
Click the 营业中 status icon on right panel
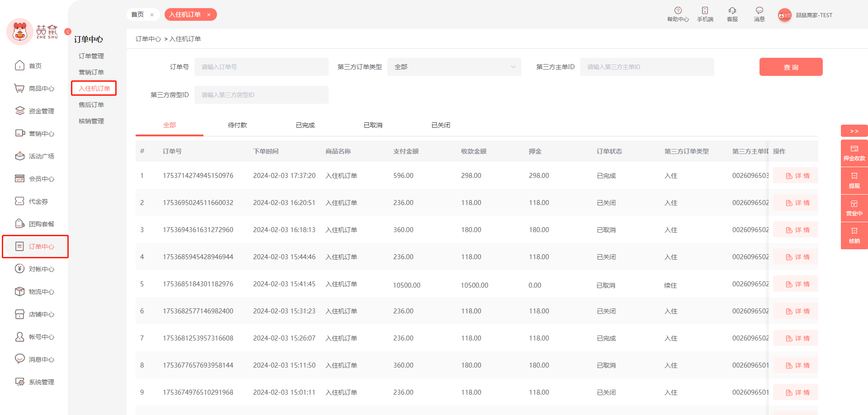[x=854, y=204]
